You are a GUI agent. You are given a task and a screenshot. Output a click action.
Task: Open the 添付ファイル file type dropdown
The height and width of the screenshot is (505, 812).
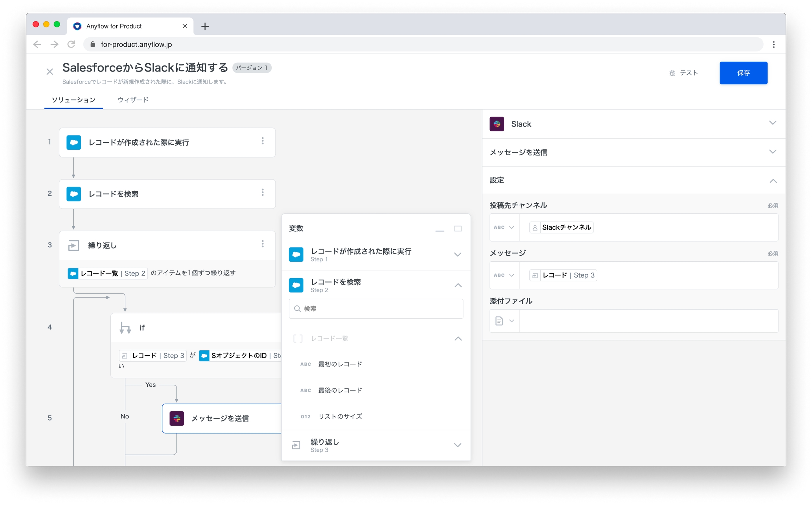(x=504, y=321)
